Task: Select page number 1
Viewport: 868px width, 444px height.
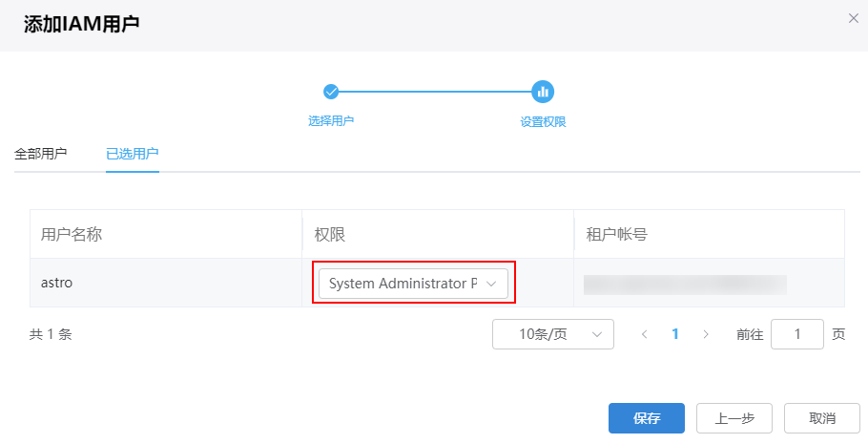Action: (x=675, y=334)
